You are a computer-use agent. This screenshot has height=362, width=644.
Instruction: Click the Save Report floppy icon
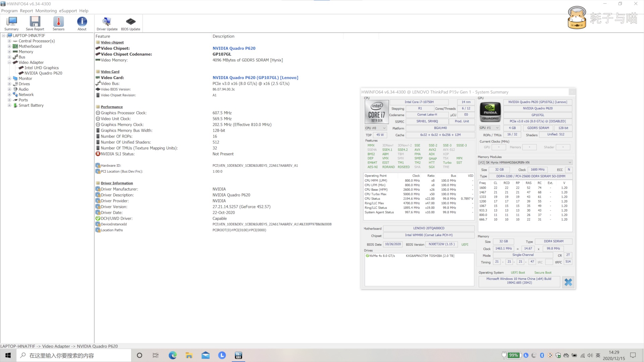point(35,24)
